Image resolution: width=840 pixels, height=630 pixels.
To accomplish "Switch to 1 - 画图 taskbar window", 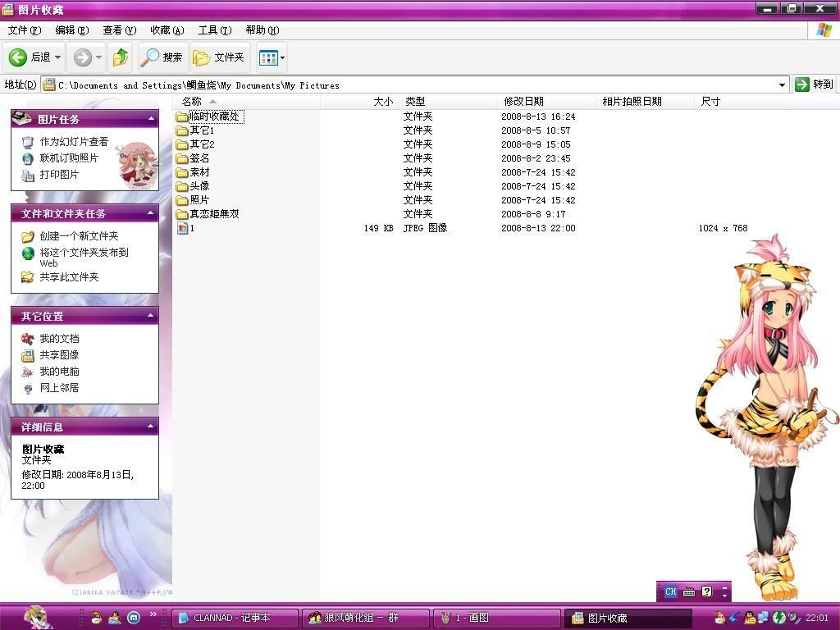I will [x=496, y=618].
